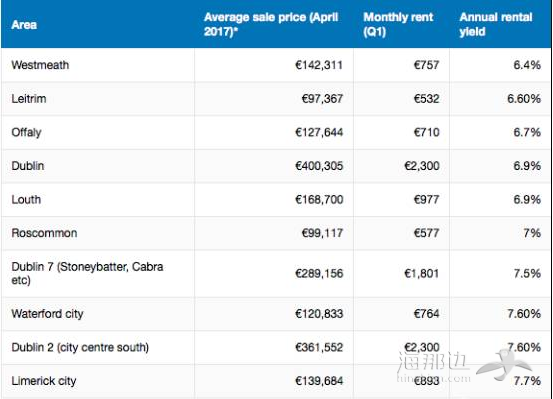The height and width of the screenshot is (399, 553).
Task: Click Dublin 7's €1,801 monthly rent
Action: [x=422, y=273]
